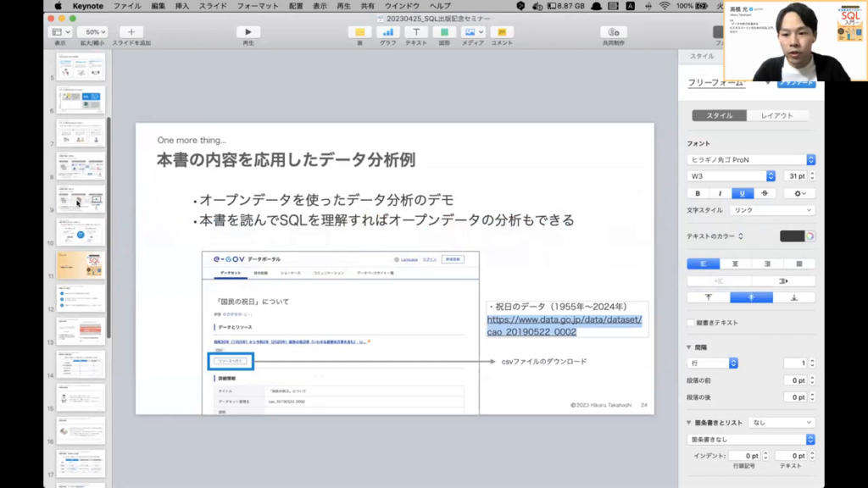Select slide 11 thumbnail in navigator

tap(81, 264)
